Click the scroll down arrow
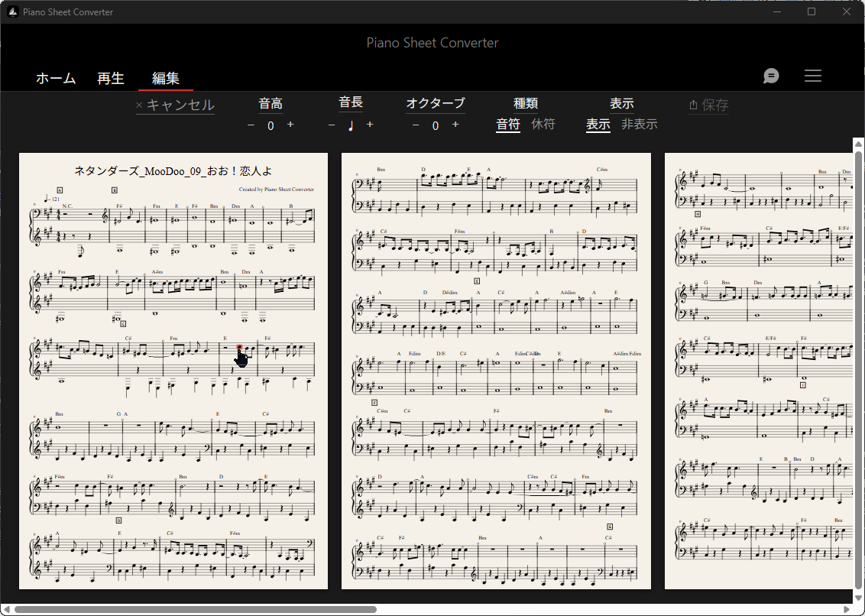This screenshot has height=616, width=865. pos(858,597)
